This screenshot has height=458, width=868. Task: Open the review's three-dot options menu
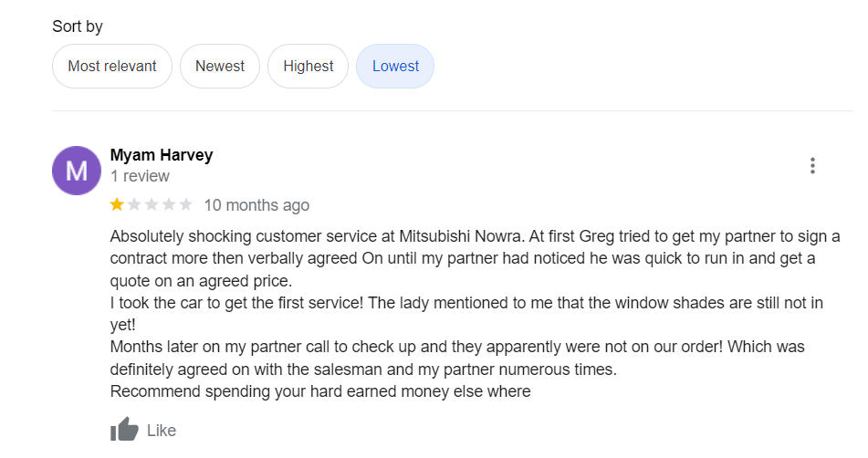(812, 166)
